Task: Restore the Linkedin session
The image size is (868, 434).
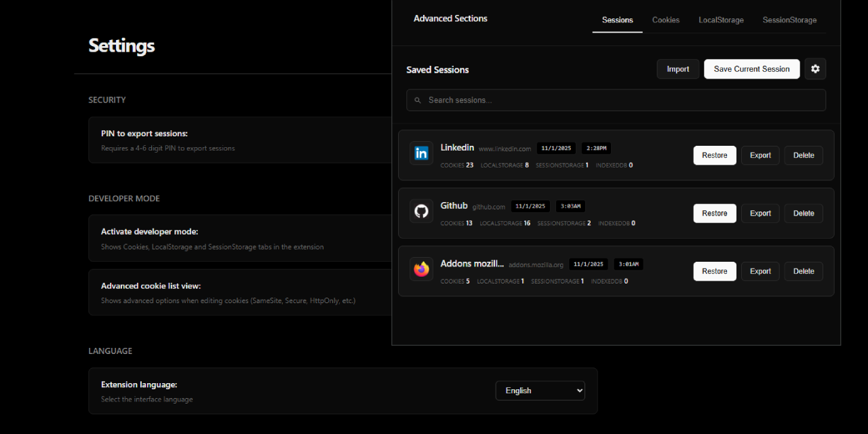Action: [x=715, y=155]
